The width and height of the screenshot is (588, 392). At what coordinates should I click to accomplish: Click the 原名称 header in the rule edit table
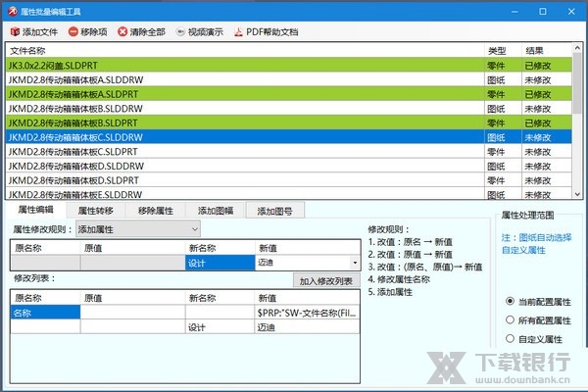(45, 248)
